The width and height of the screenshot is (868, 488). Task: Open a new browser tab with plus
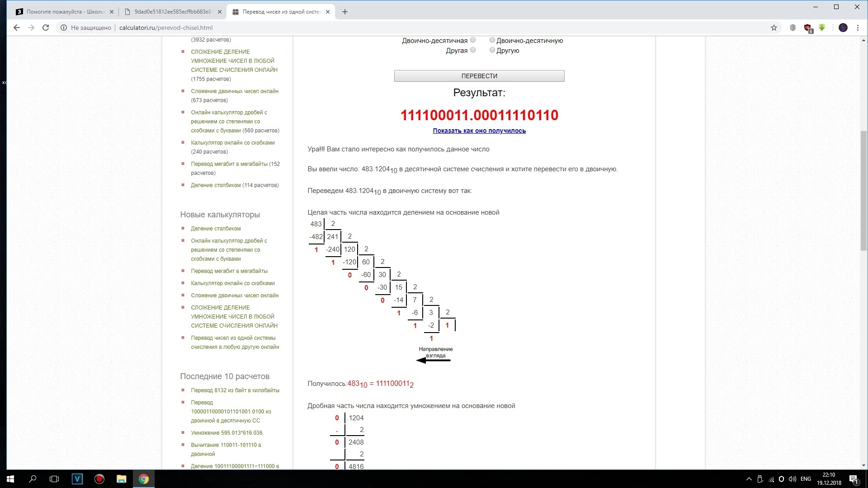(345, 12)
